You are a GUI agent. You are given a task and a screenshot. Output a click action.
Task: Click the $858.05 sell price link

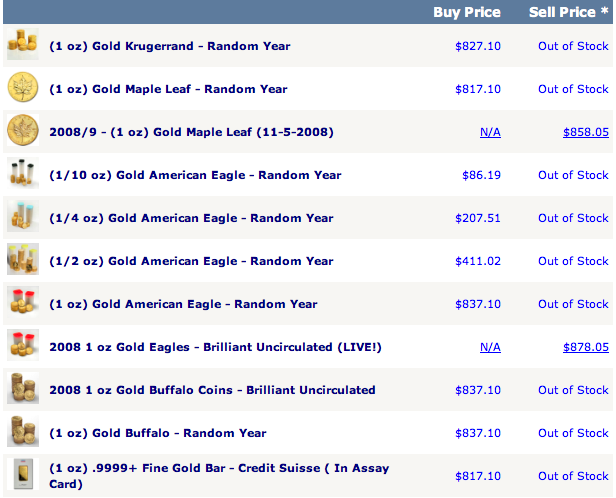[586, 132]
